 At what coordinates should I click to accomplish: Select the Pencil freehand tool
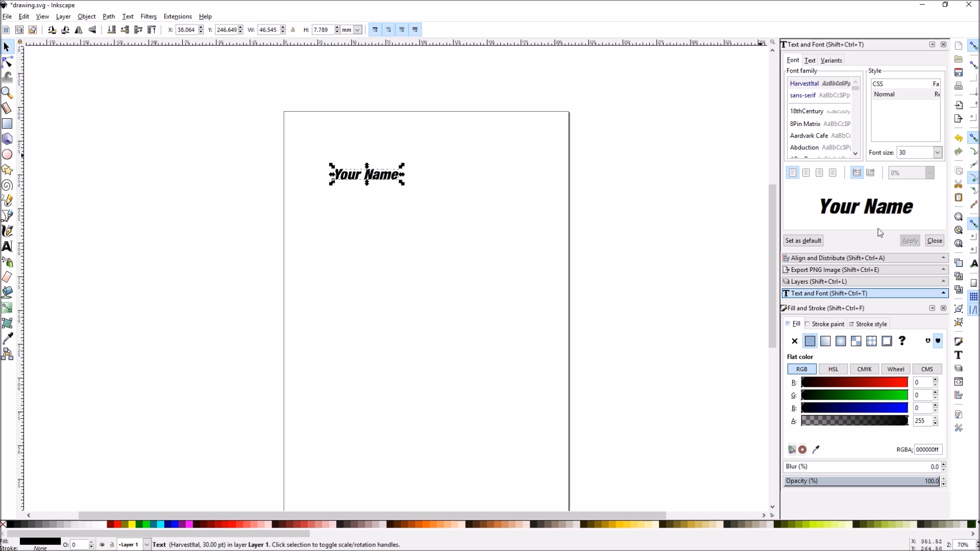tap(7, 201)
